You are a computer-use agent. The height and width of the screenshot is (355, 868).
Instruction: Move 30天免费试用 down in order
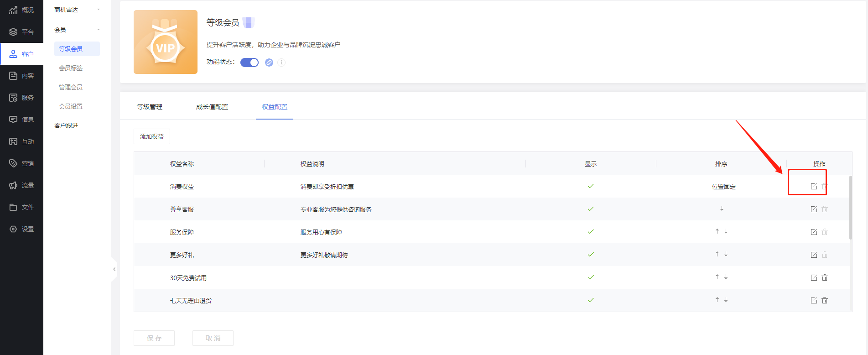(x=726, y=277)
